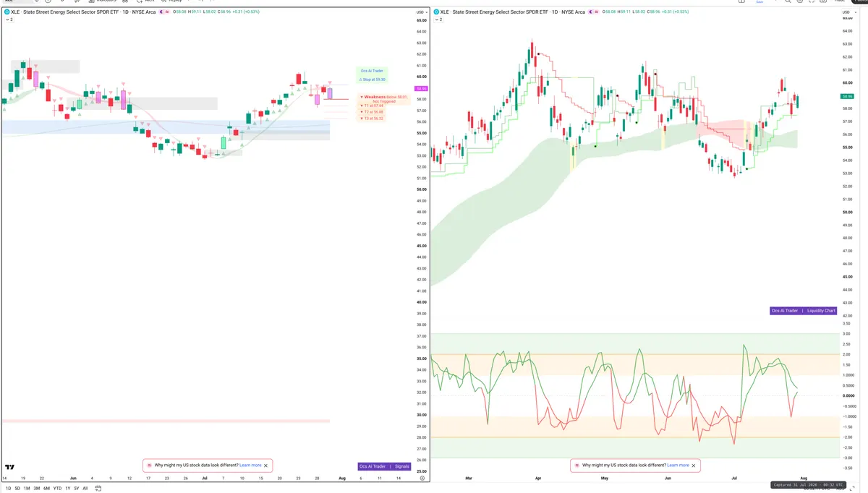Click the moon session icon on right chart
Image resolution: width=868 pixels, height=493 pixels.
(x=591, y=12)
